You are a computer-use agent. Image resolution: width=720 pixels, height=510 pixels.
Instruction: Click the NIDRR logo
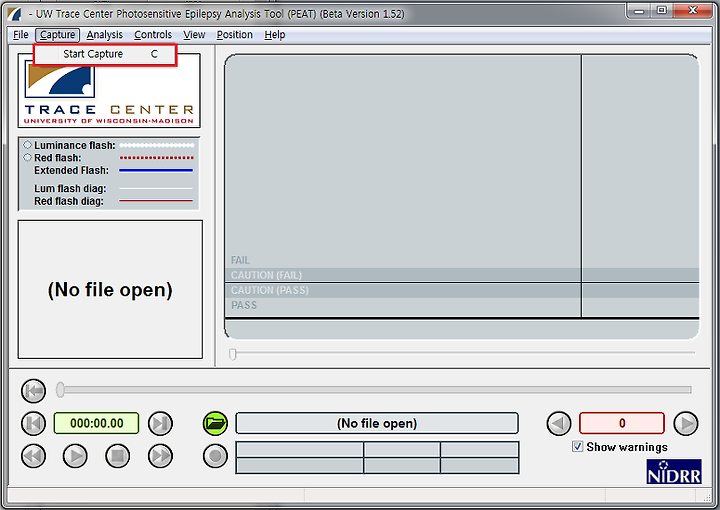[674, 471]
